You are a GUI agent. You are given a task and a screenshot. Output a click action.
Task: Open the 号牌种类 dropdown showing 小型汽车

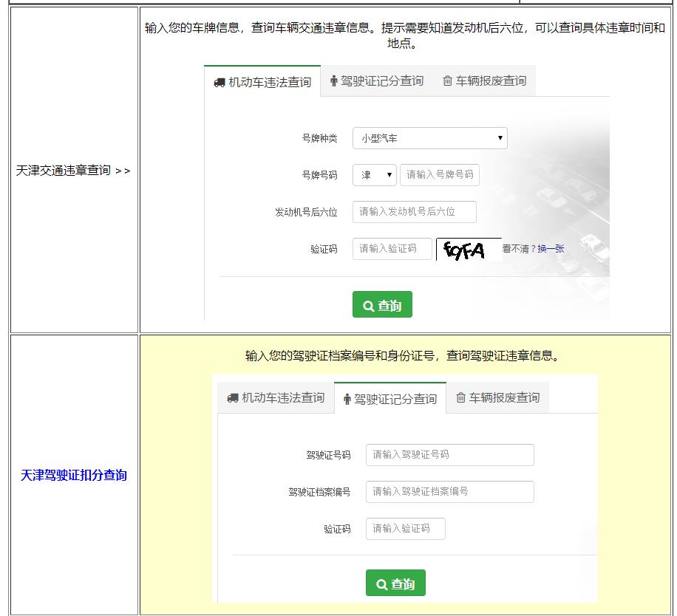point(429,138)
